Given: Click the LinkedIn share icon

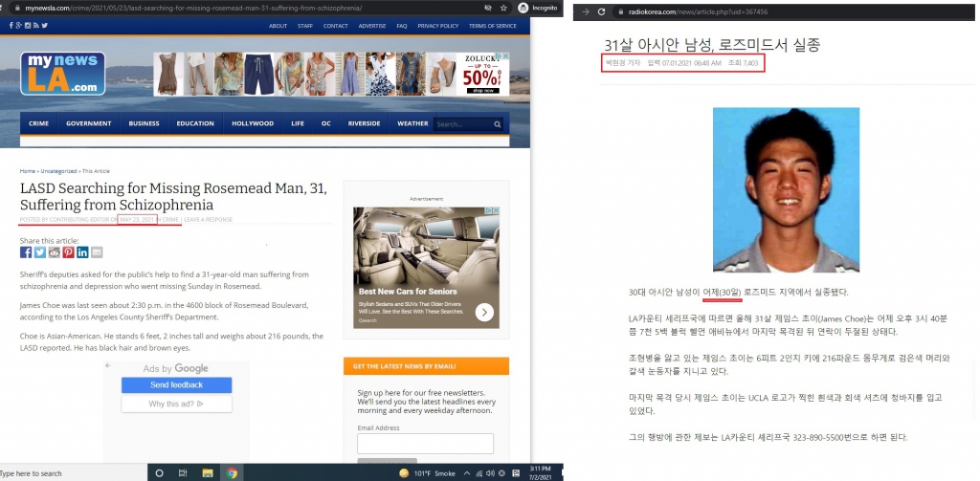Looking at the screenshot, I should pos(82,252).
